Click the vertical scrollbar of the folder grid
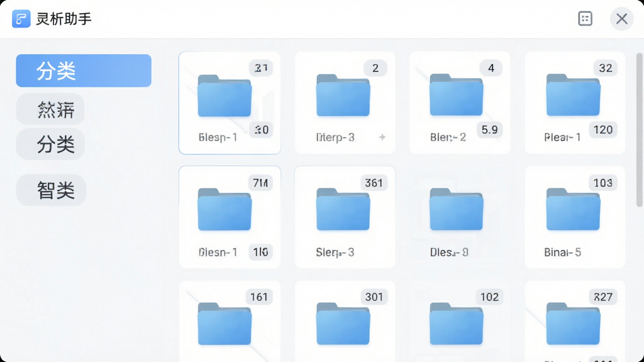This screenshot has width=644, height=362. point(639,129)
